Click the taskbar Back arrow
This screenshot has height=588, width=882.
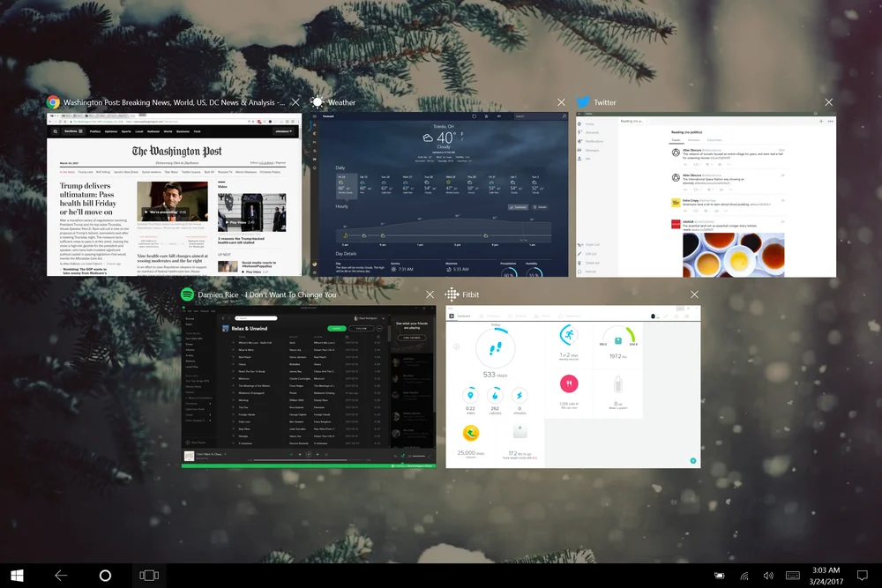tap(61, 575)
